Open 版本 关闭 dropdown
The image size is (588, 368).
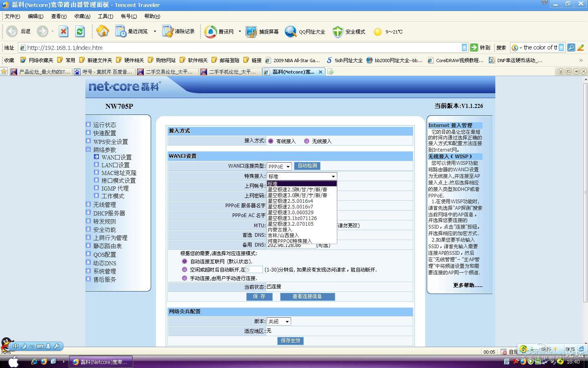(x=279, y=321)
